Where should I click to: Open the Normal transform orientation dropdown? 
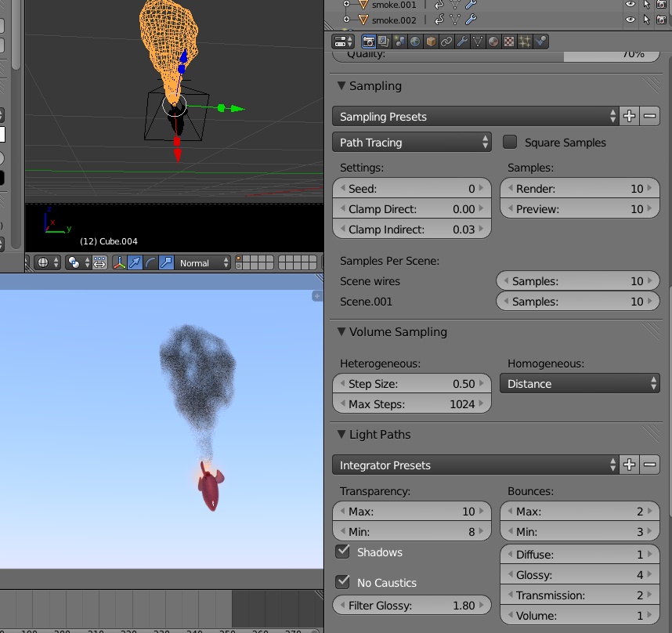[203, 262]
